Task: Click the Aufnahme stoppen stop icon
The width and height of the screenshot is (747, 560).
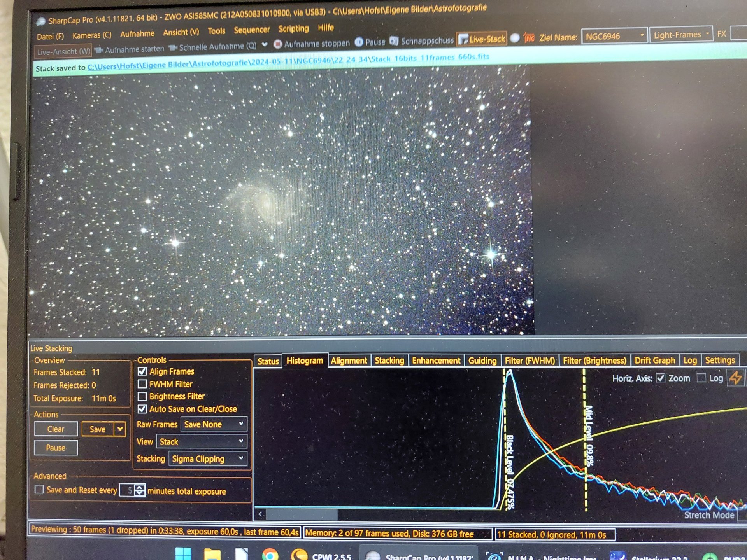Action: (277, 44)
